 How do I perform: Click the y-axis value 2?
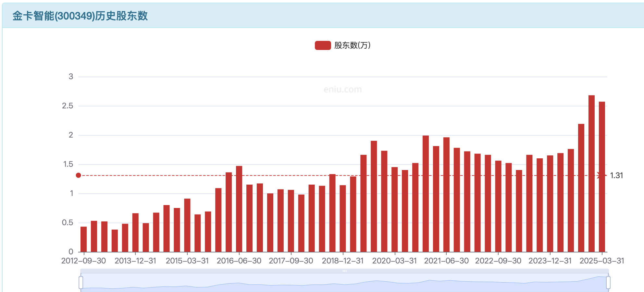(71, 135)
